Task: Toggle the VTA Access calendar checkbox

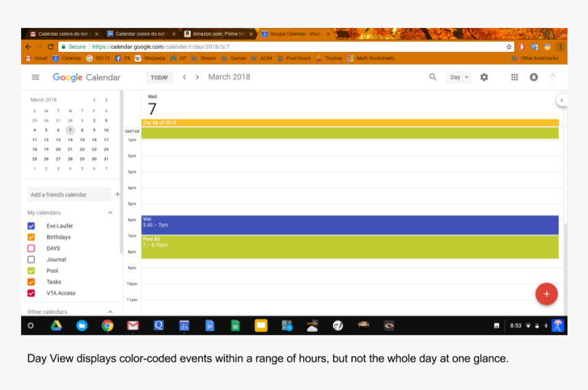Action: point(31,293)
